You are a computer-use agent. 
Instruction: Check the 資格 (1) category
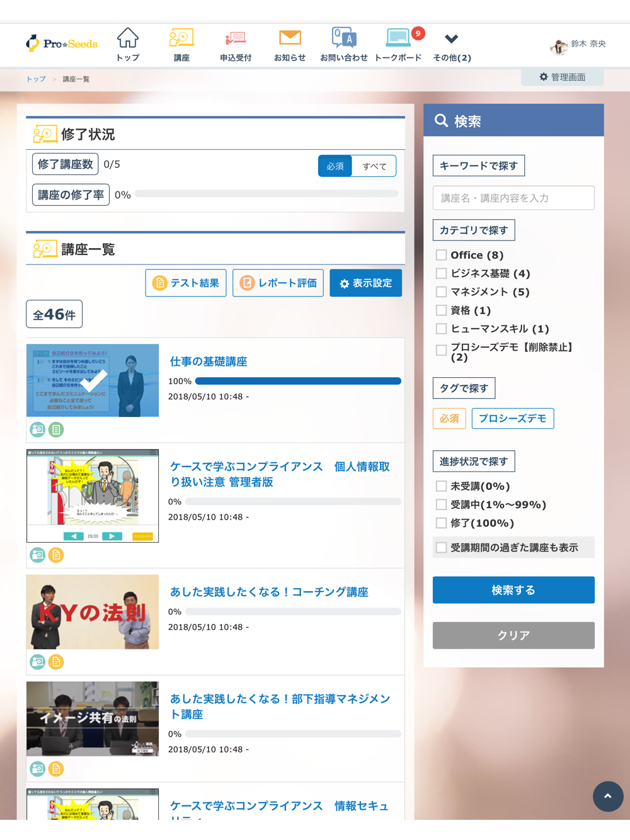[442, 310]
